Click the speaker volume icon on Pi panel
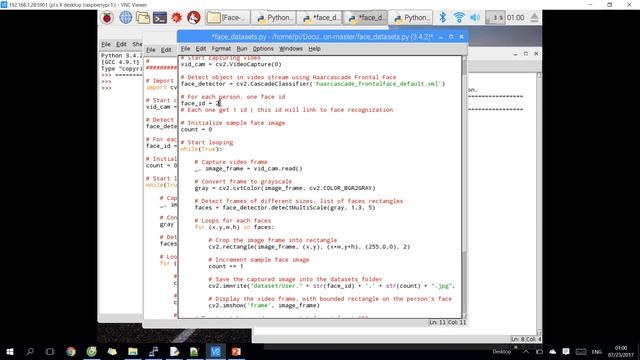640x360 pixels. [x=475, y=18]
